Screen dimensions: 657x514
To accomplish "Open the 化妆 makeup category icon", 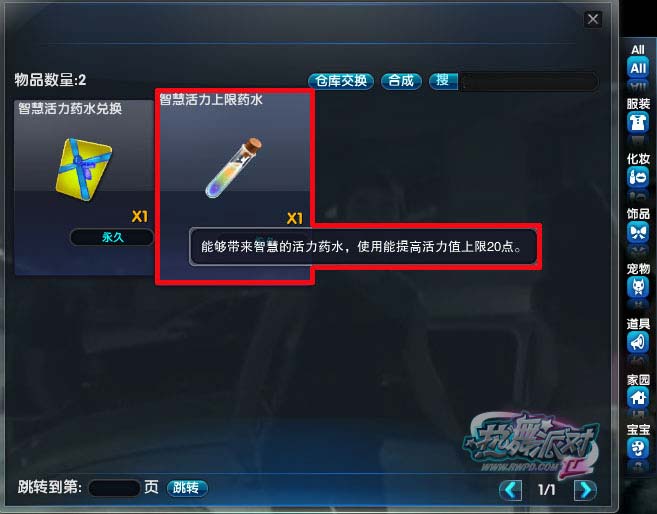I will click(x=638, y=177).
